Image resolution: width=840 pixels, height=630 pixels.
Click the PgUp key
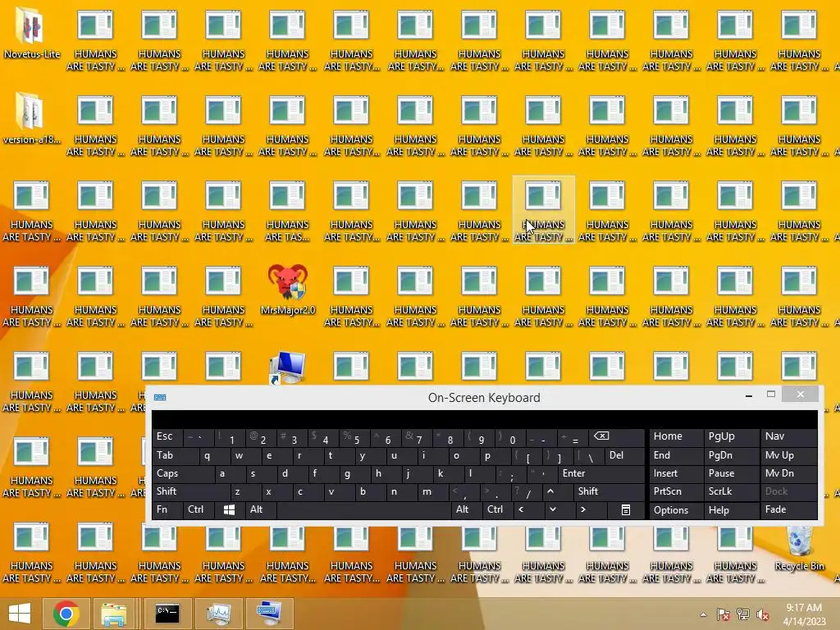pyautogui.click(x=731, y=437)
